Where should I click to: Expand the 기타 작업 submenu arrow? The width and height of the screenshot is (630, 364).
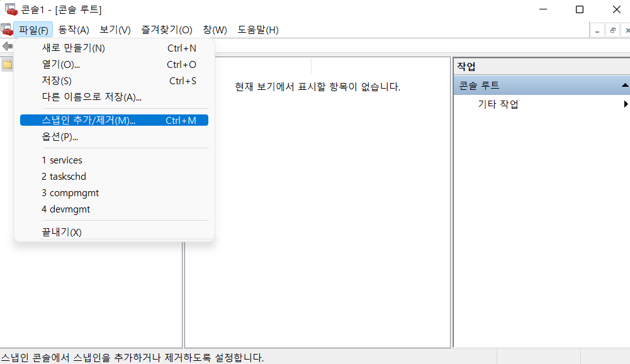[626, 104]
